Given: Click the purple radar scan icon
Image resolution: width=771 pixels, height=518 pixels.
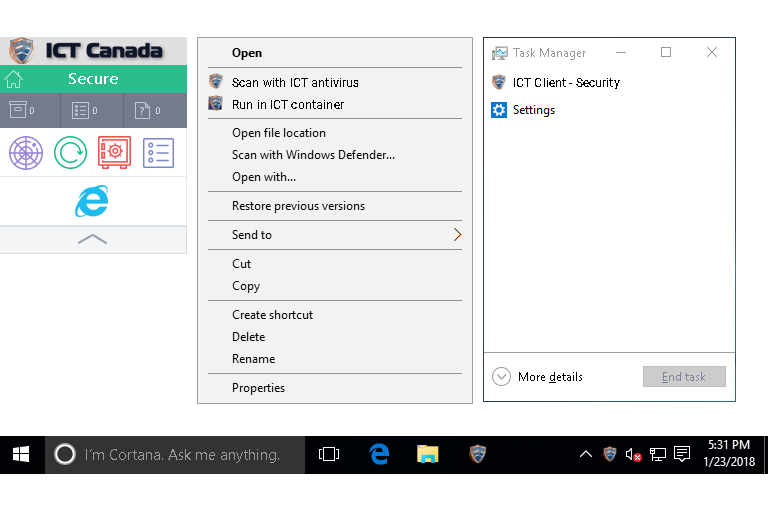Looking at the screenshot, I should click(x=26, y=152).
